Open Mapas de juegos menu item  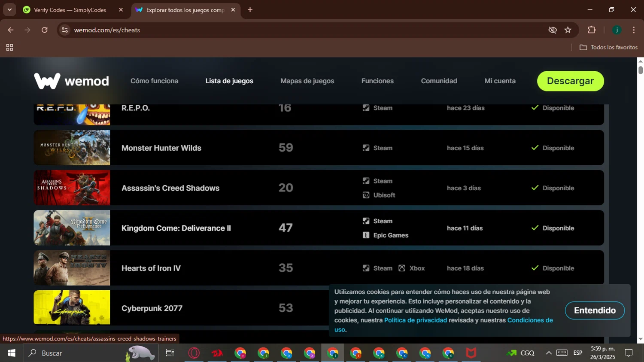pyautogui.click(x=307, y=81)
